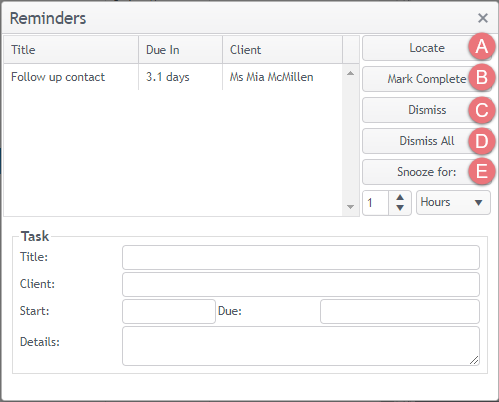Image resolution: width=499 pixels, height=402 pixels.
Task: Click the Start date field
Action: [169, 311]
